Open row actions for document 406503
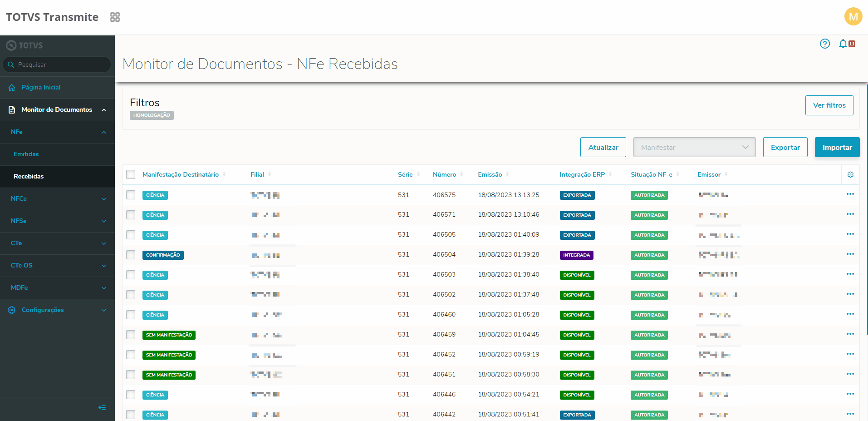The width and height of the screenshot is (868, 421). point(850,274)
